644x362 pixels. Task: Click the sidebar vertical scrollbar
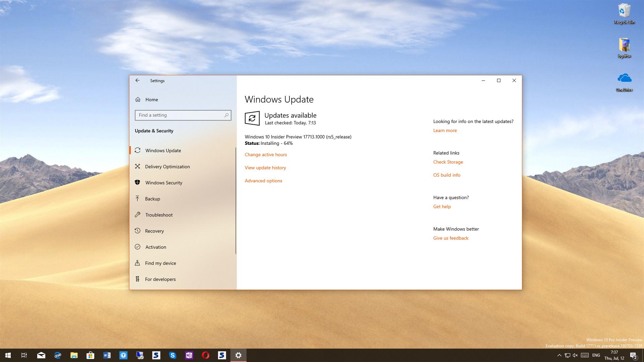pos(236,200)
